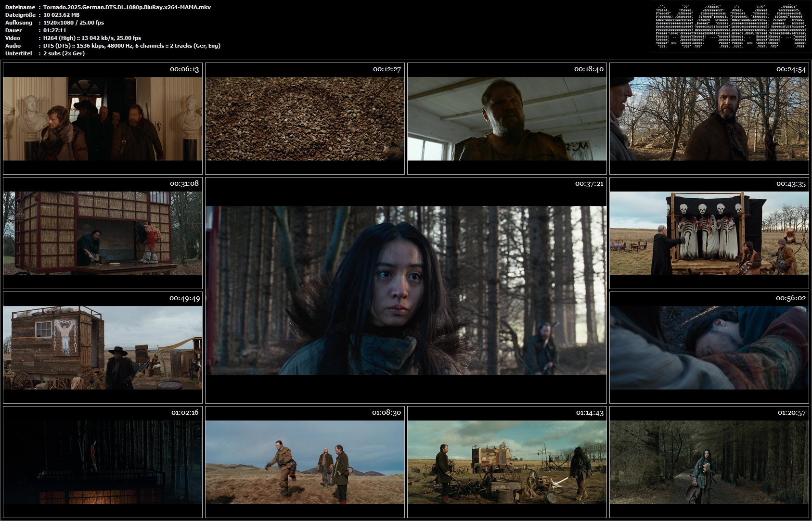Click the H264 video codec info line

point(92,38)
